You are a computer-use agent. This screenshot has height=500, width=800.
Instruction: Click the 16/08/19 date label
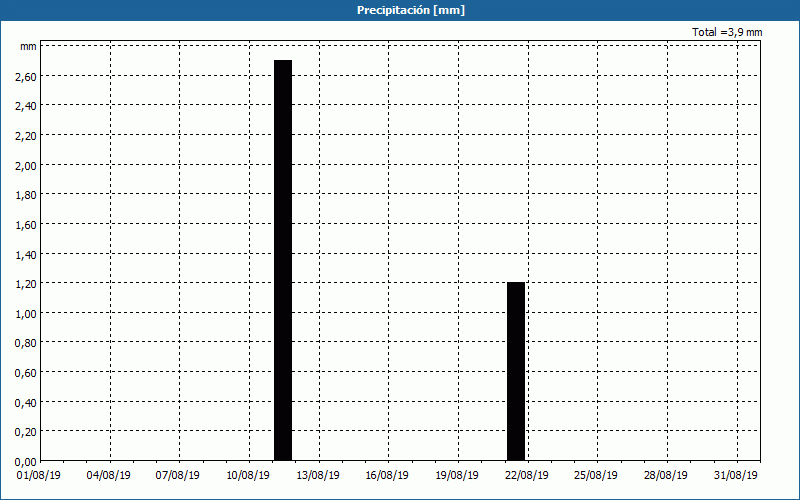pyautogui.click(x=387, y=475)
